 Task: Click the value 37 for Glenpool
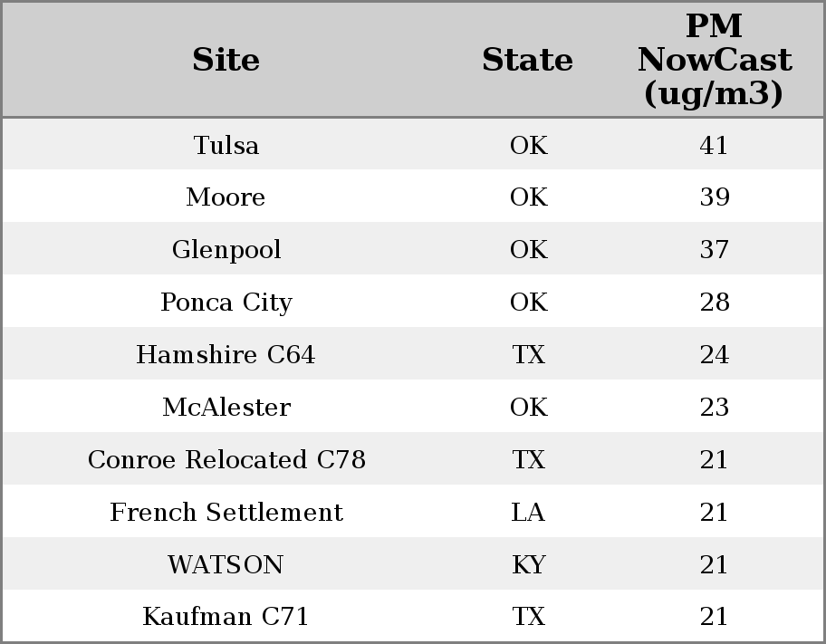point(715,249)
